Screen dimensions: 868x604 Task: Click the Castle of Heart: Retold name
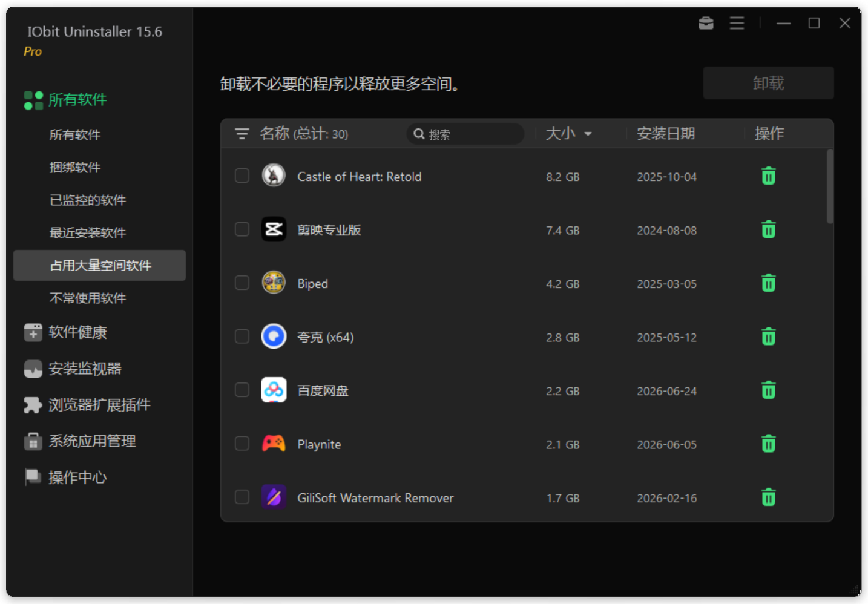pos(360,177)
